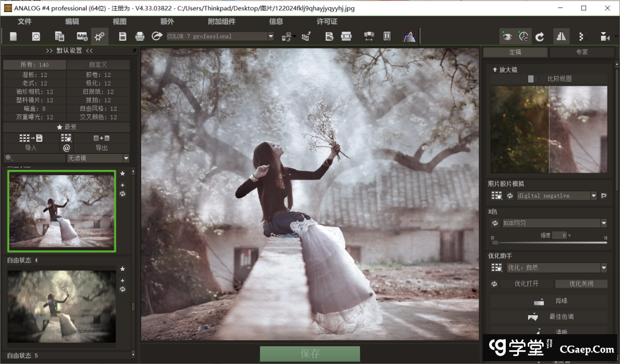620x364 pixels.
Task: Switch to the 专家 tab
Action: coord(582,52)
